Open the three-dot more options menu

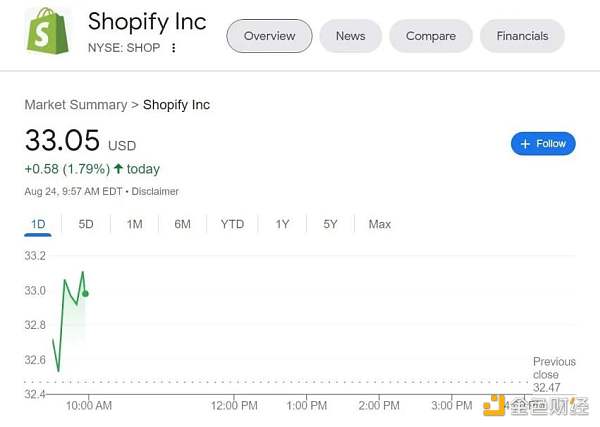(x=173, y=48)
